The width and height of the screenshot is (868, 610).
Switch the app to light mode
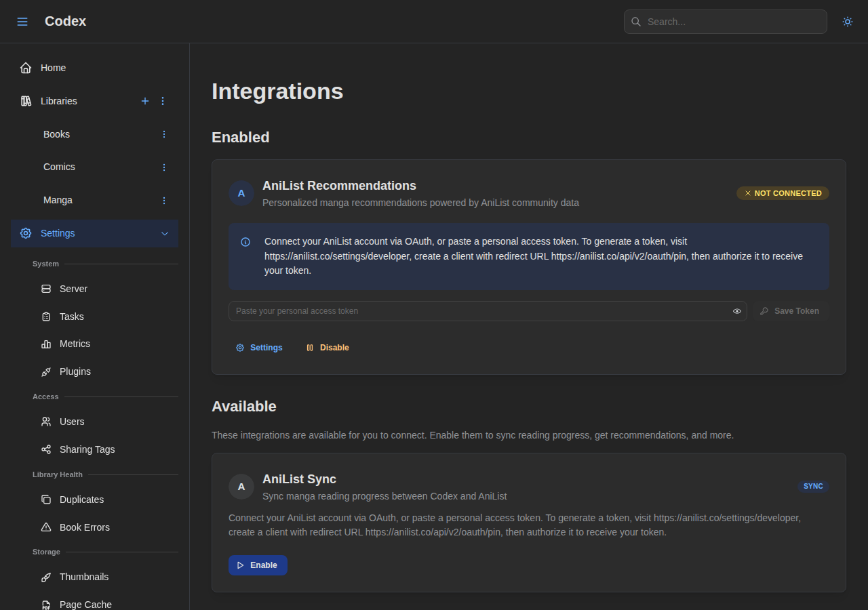coord(847,22)
